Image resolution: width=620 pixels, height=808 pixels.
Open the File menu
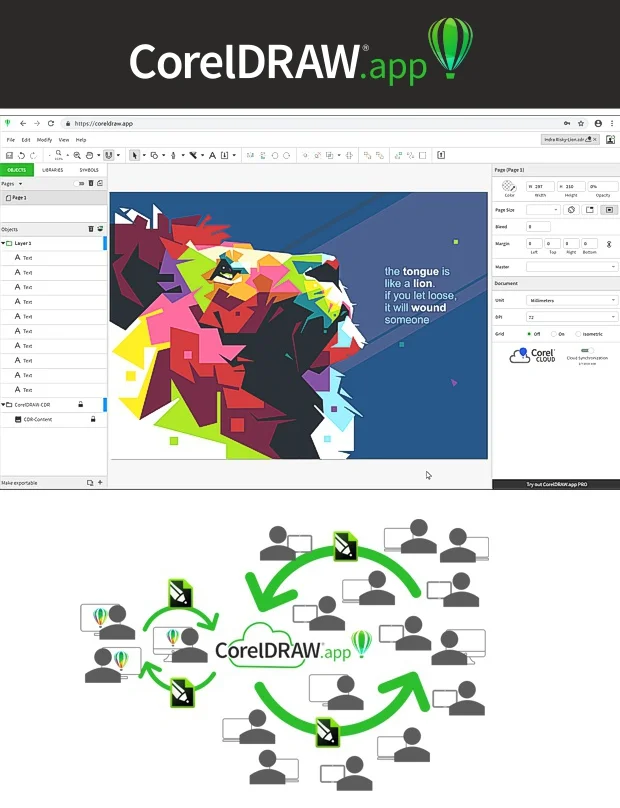[10, 140]
